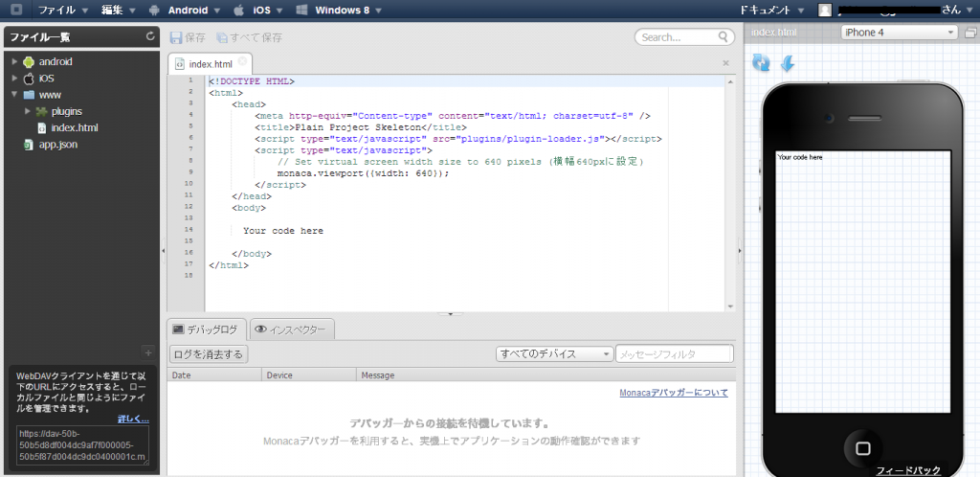Toggle the debug panel collapse arrow
The image size is (980, 477).
point(451,314)
